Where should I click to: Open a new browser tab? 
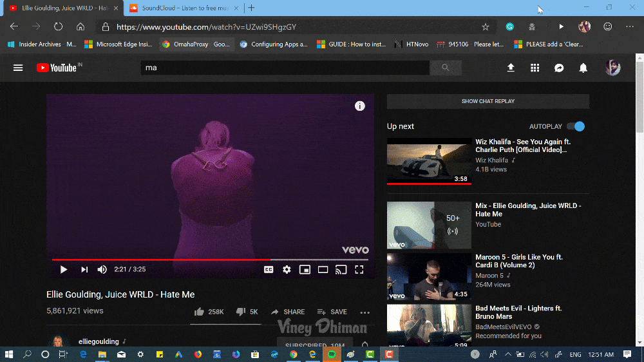coord(251,8)
